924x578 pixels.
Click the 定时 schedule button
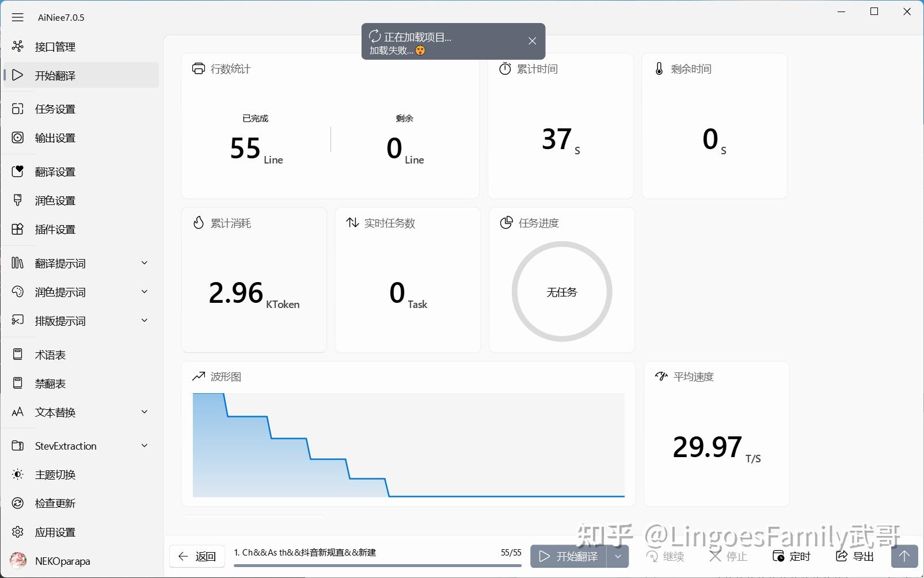coord(792,556)
